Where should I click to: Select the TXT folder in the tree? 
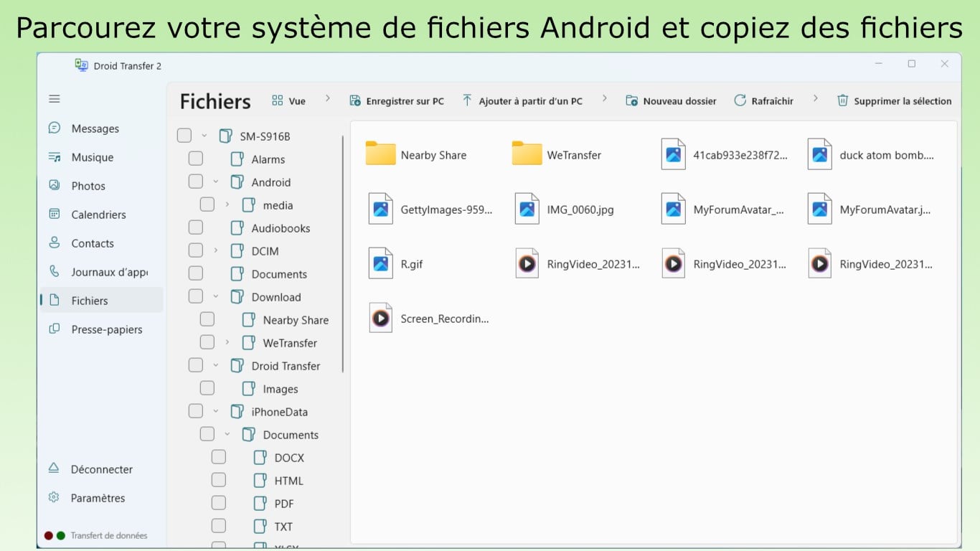(283, 526)
